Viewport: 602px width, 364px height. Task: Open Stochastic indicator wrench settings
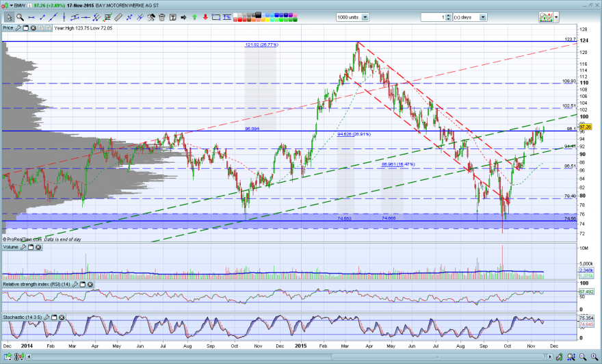click(47, 317)
